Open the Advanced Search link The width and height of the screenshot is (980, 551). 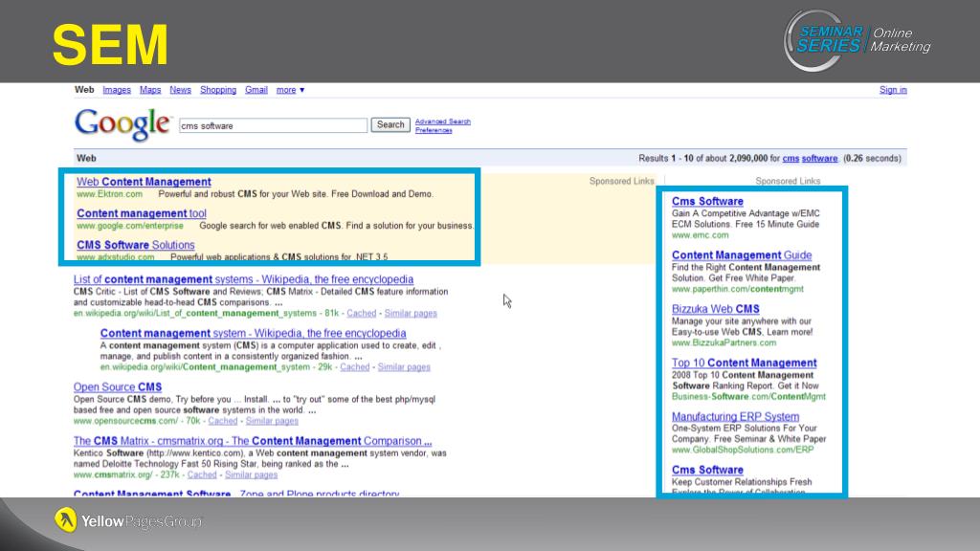coord(442,121)
